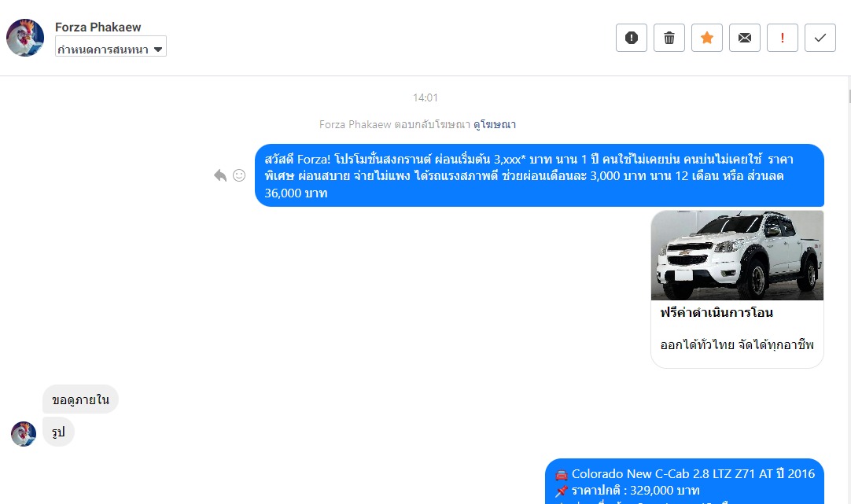Select the ออกได้ทั่วไทย จัดได้ทุกอาชีพ card subtitle
Image resolution: width=851 pixels, height=504 pixels.
[x=737, y=345]
